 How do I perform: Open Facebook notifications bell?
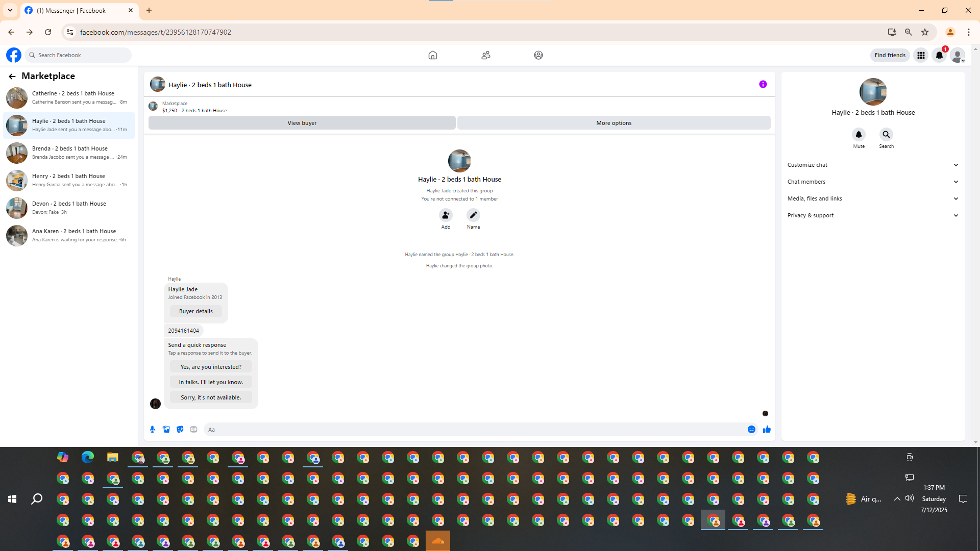939,55
